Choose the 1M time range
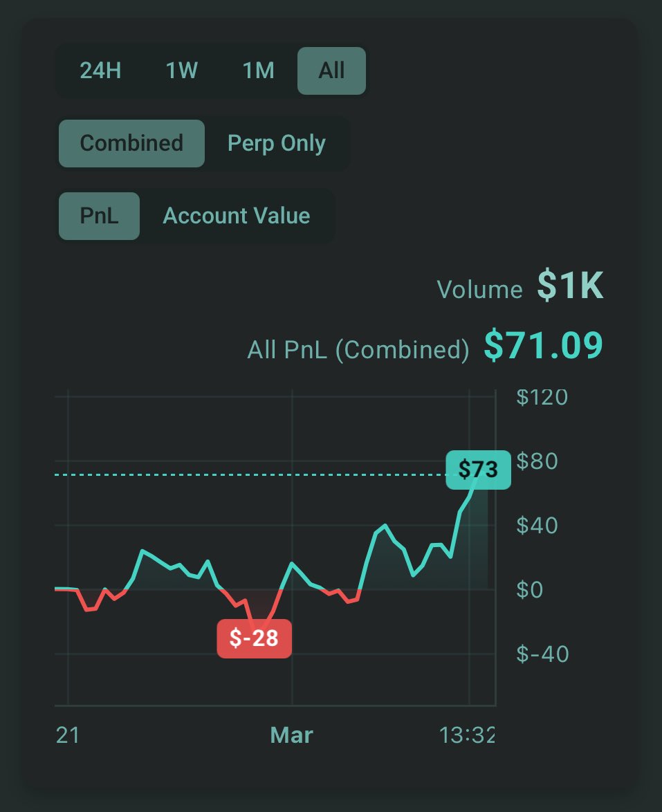 (x=259, y=71)
